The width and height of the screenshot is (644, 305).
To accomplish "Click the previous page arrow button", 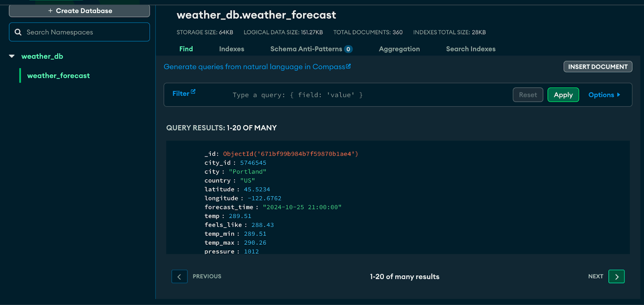I will click(180, 276).
